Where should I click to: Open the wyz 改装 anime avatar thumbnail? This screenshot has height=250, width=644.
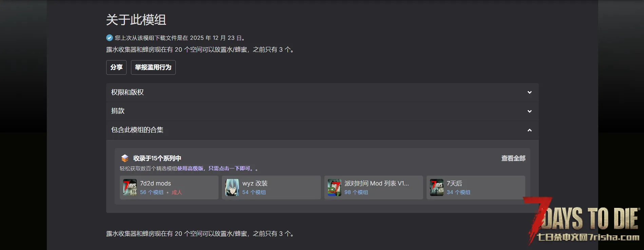(232, 187)
